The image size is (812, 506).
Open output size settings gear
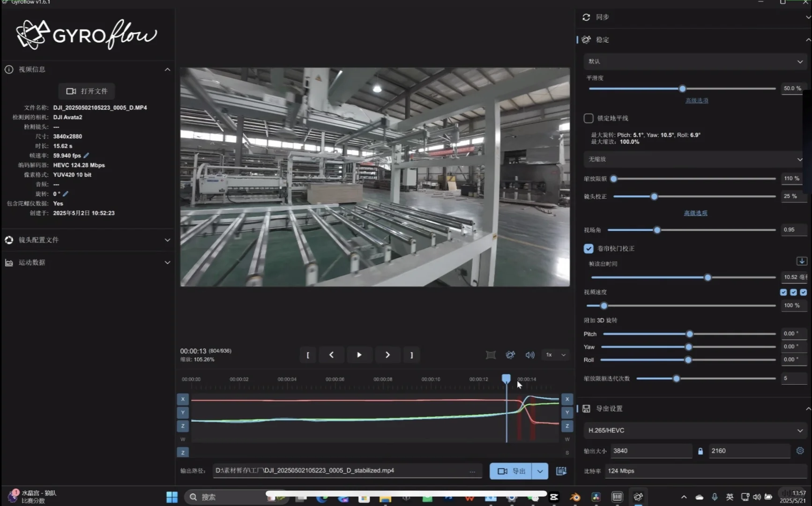coord(800,451)
